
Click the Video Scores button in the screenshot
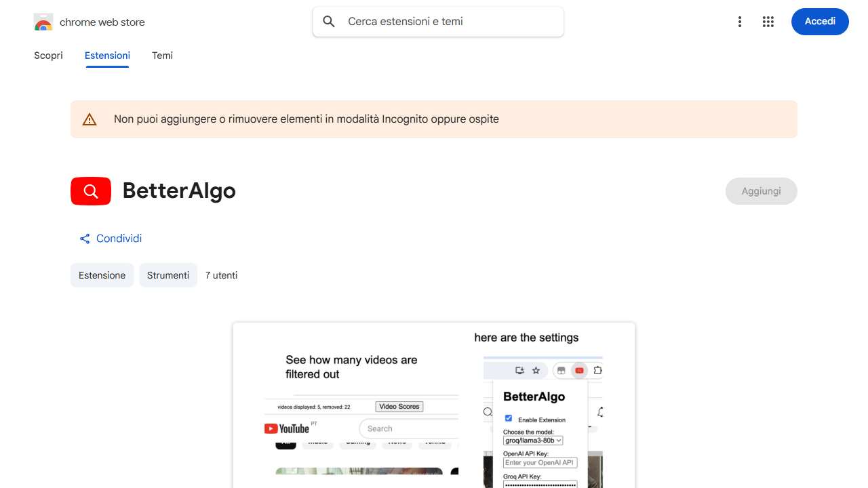pos(399,406)
